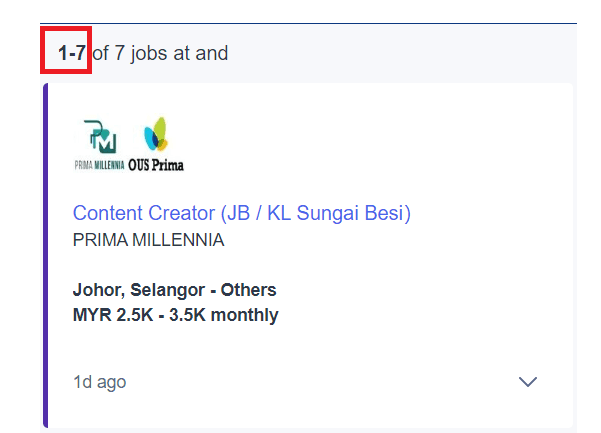Open the Content Creator (JB / KL Sungai Besi) job link
This screenshot has width=601, height=433.
(241, 213)
